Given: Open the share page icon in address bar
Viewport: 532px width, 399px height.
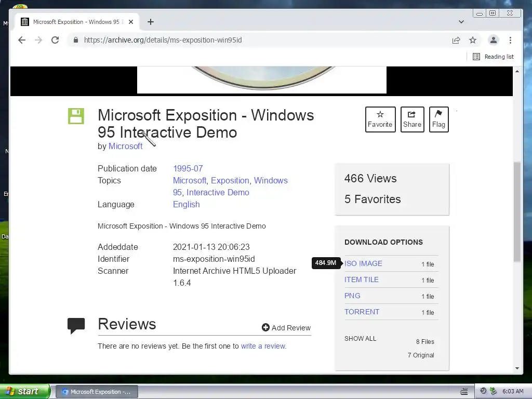Looking at the screenshot, I should (x=456, y=40).
